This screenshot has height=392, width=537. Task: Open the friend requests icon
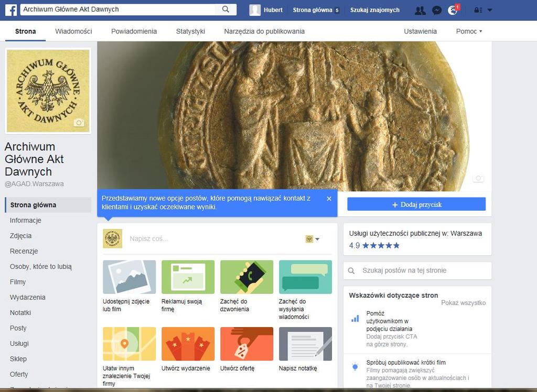(420, 10)
